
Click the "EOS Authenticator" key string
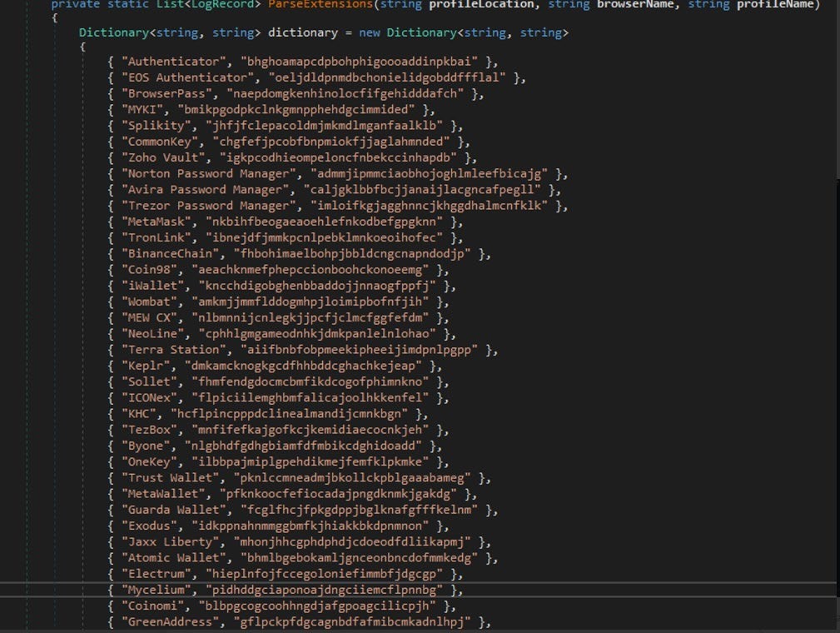click(188, 77)
